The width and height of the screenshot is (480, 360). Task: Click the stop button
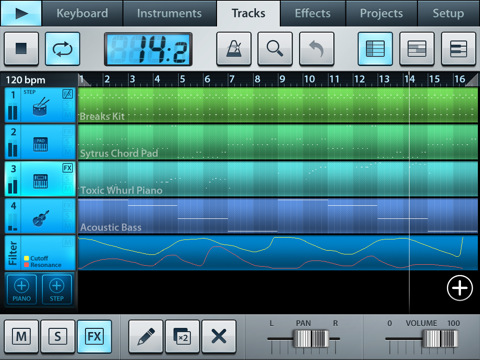pyautogui.click(x=21, y=49)
